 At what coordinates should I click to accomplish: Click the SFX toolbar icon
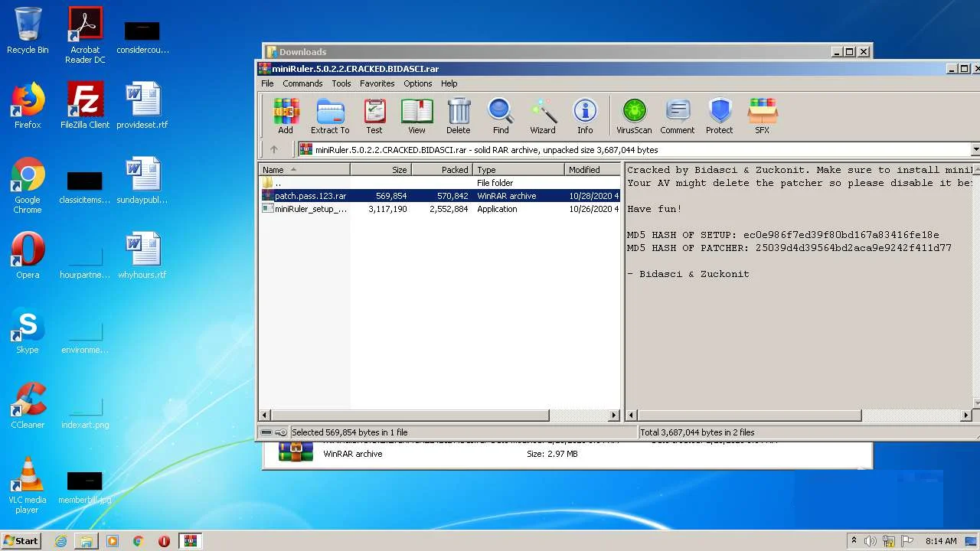762,116
